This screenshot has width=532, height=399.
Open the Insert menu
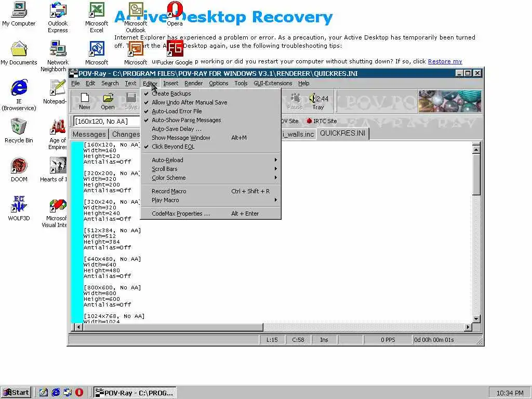pyautogui.click(x=170, y=83)
